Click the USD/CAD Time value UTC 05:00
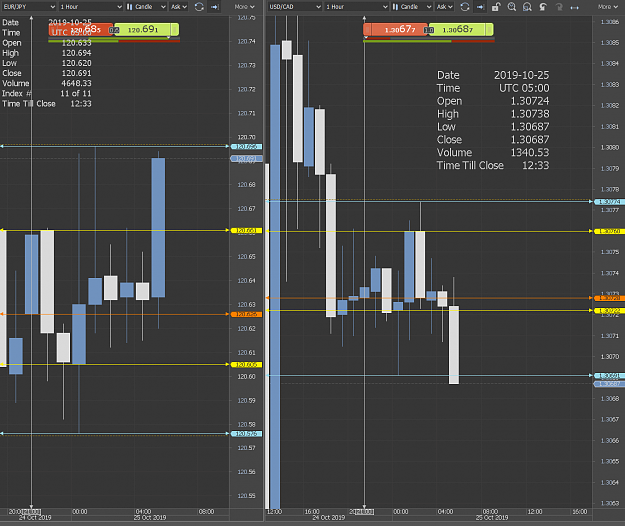 pos(524,88)
